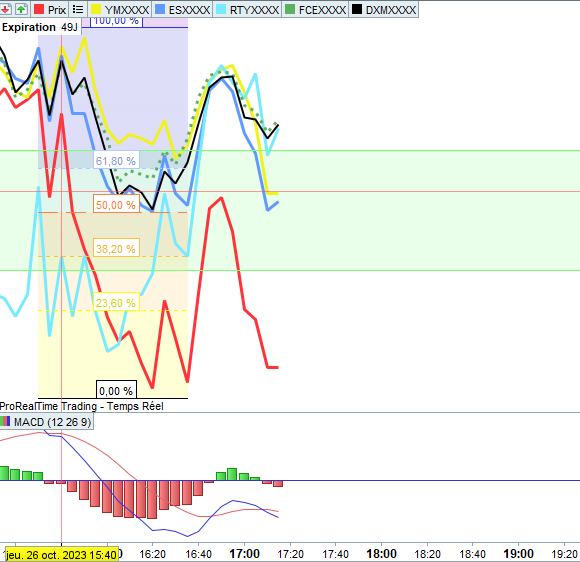Image resolution: width=580 pixels, height=562 pixels.
Task: Click the 18:40 time axis label
Action: pos(473,554)
